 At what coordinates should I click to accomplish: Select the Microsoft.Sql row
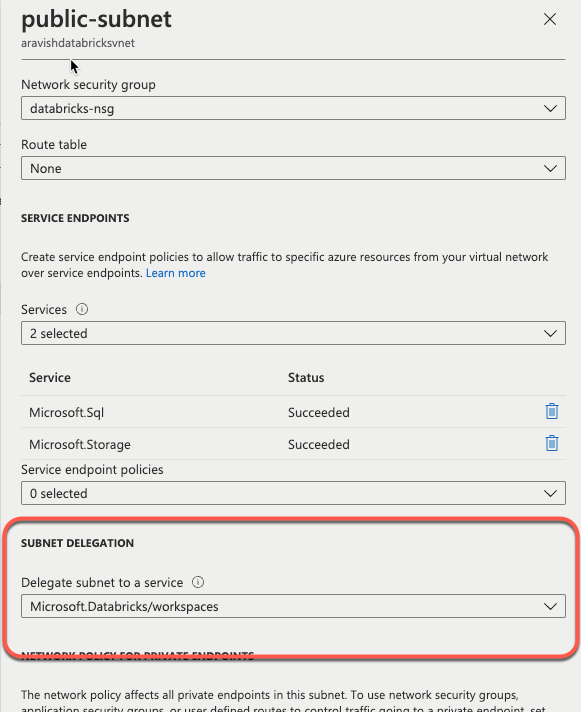click(x=293, y=412)
